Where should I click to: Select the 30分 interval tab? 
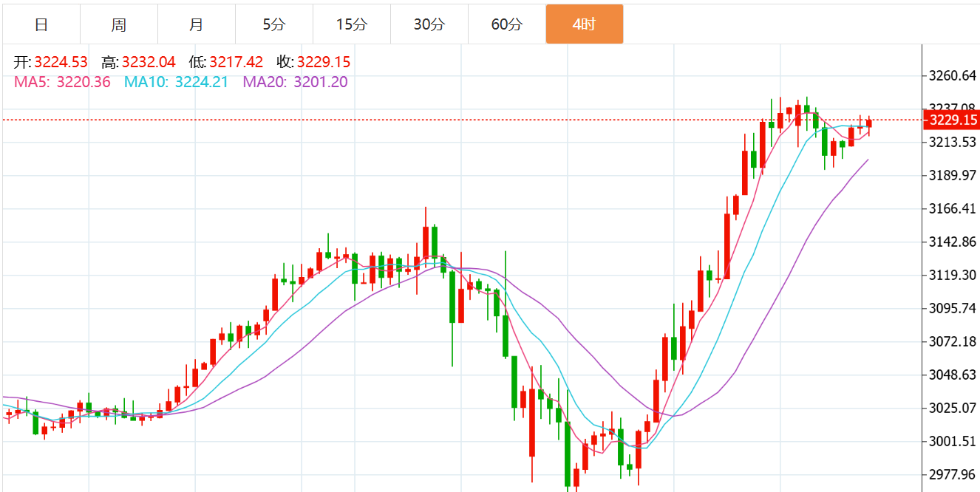click(x=429, y=24)
